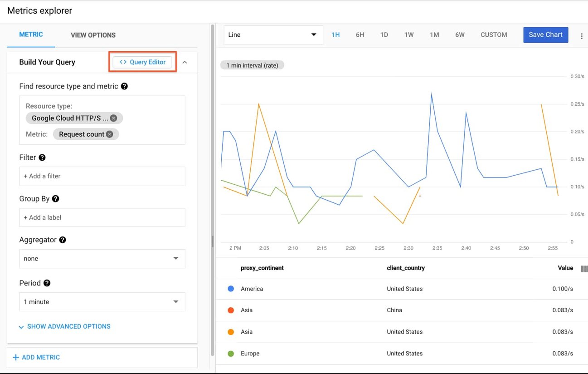Click the Save Chart button
This screenshot has height=374, width=588.
tap(545, 34)
